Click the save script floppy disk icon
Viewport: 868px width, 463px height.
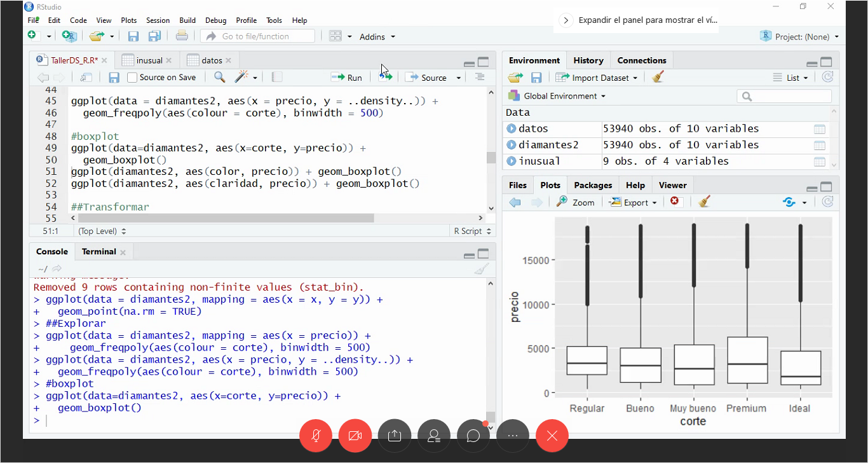click(x=114, y=78)
